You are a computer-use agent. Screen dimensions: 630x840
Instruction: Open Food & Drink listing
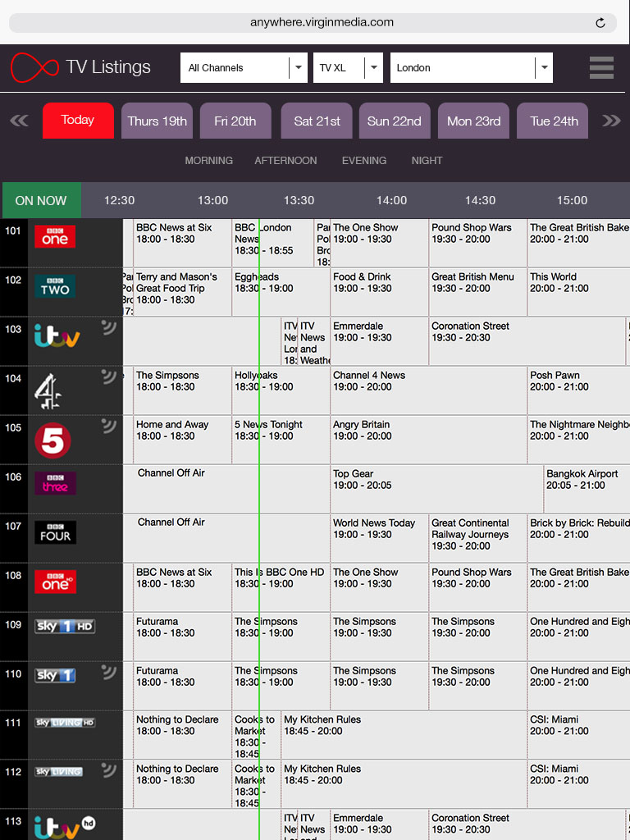[379, 292]
